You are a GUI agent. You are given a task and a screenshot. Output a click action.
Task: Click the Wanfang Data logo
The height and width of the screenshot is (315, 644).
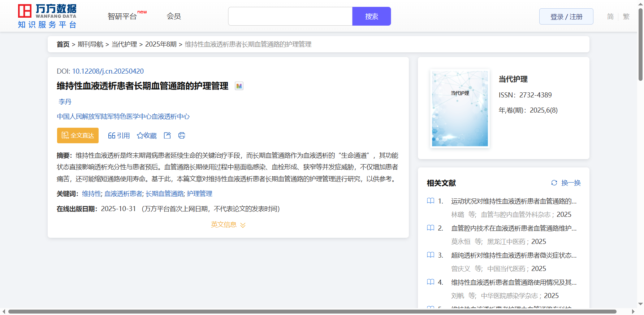[x=47, y=16]
